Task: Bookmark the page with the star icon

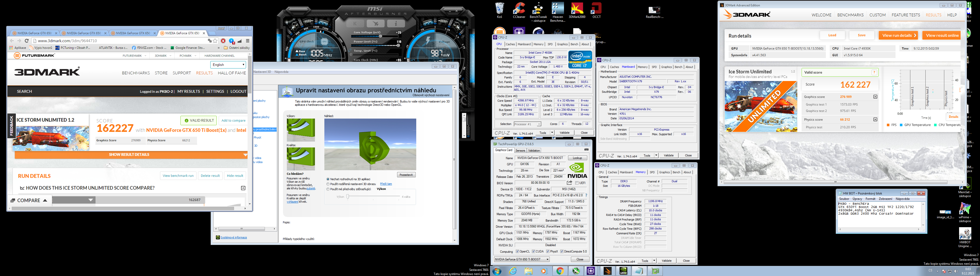Action: click(215, 41)
